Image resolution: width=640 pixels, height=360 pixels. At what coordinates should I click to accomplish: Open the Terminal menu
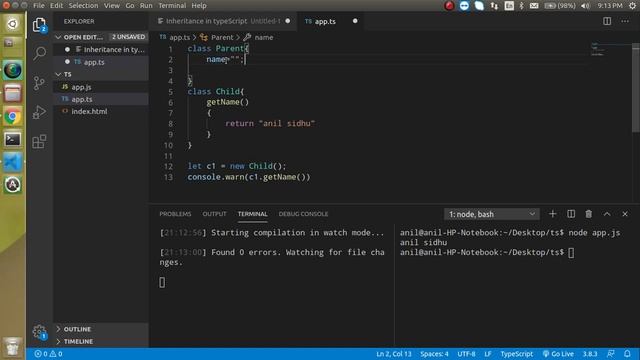(172, 6)
